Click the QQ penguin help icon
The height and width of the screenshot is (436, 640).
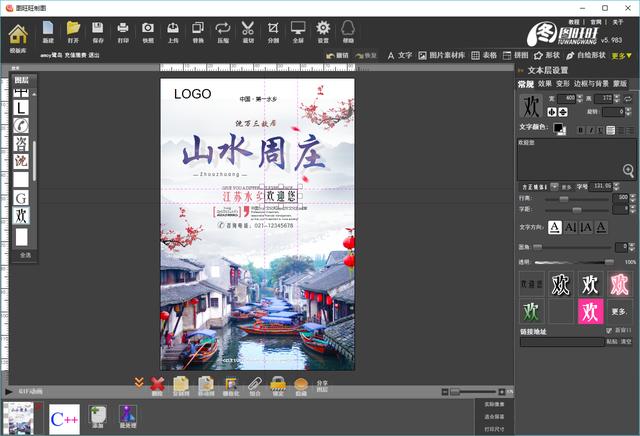[348, 32]
